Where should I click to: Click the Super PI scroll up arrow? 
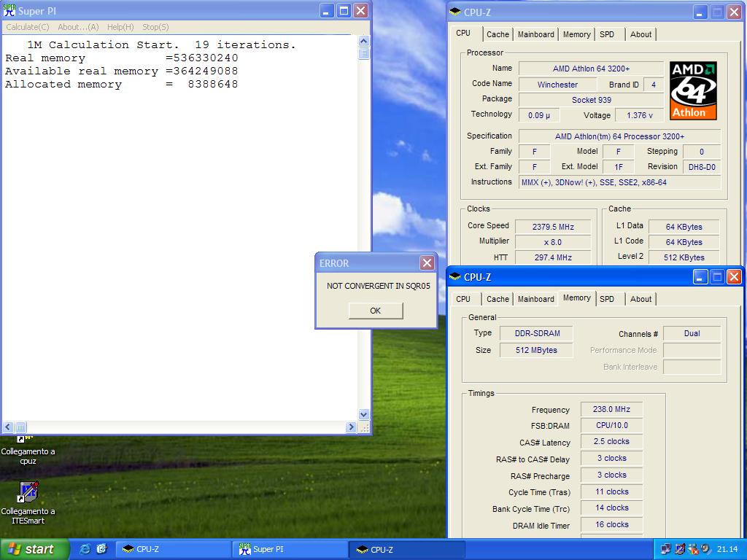click(x=363, y=41)
